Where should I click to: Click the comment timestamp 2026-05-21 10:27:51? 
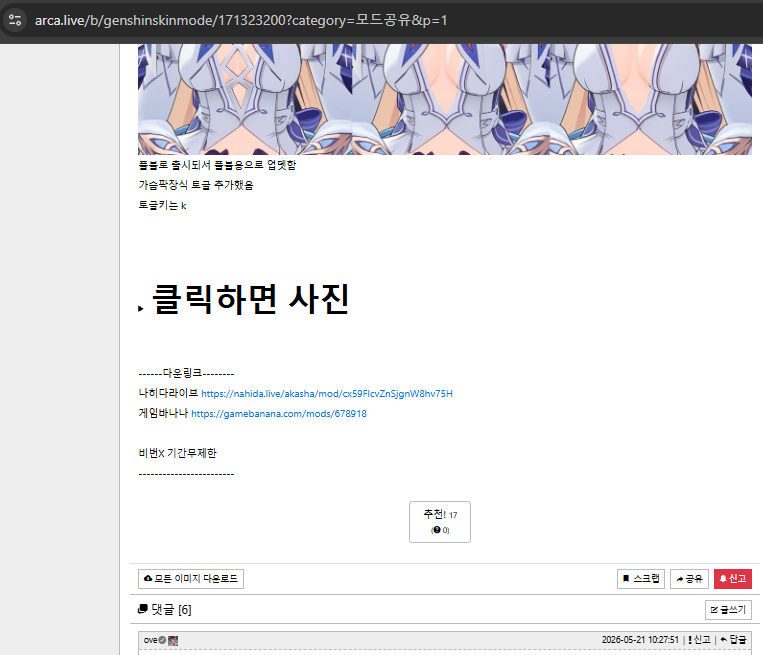point(640,639)
